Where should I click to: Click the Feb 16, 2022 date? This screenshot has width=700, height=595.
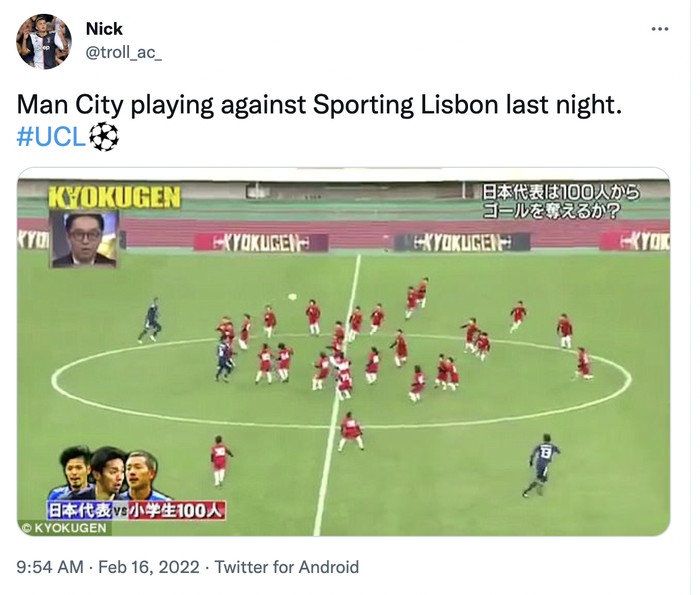(x=149, y=567)
